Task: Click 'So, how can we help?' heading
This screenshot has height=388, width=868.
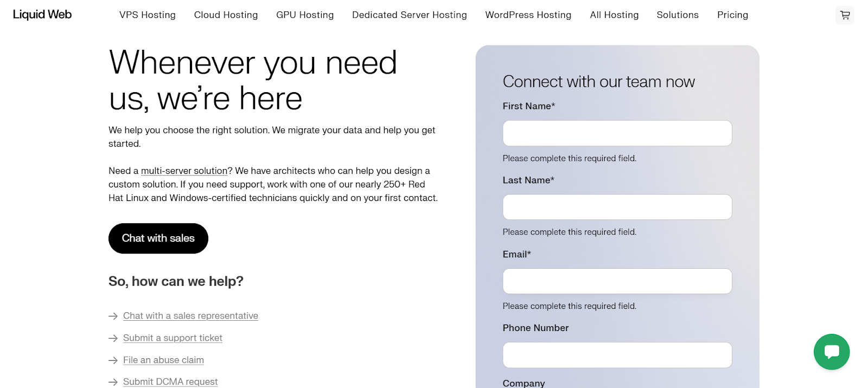Action: 176,281
